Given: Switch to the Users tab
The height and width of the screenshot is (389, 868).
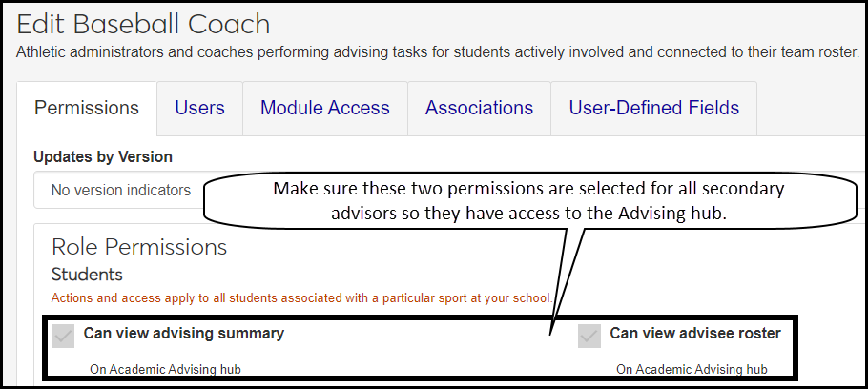Looking at the screenshot, I should [199, 109].
